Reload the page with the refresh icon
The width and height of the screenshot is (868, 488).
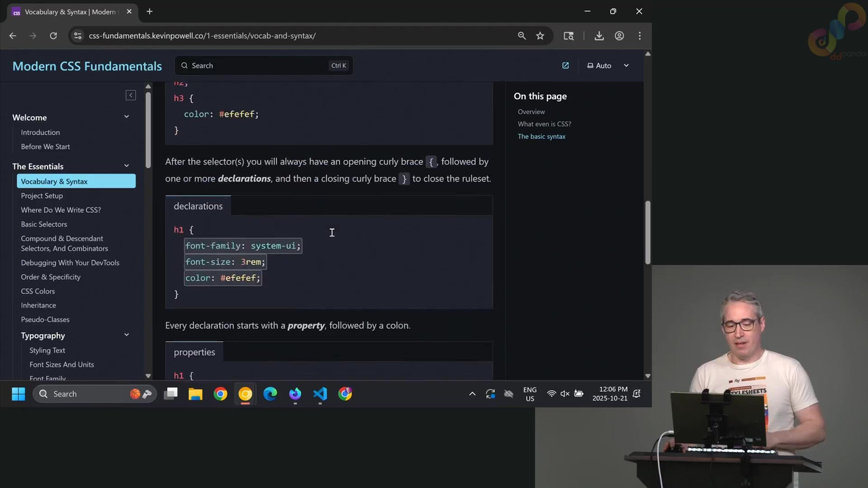click(x=53, y=36)
